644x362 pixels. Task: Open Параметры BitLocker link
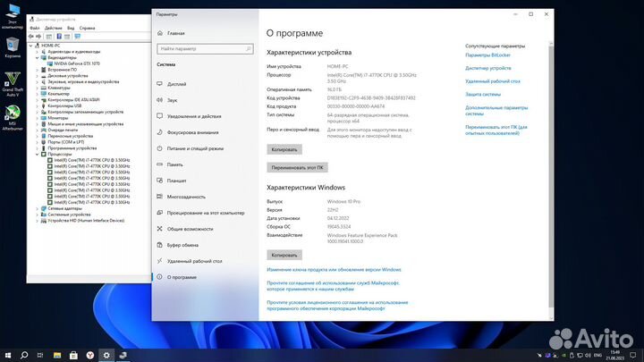coord(488,55)
